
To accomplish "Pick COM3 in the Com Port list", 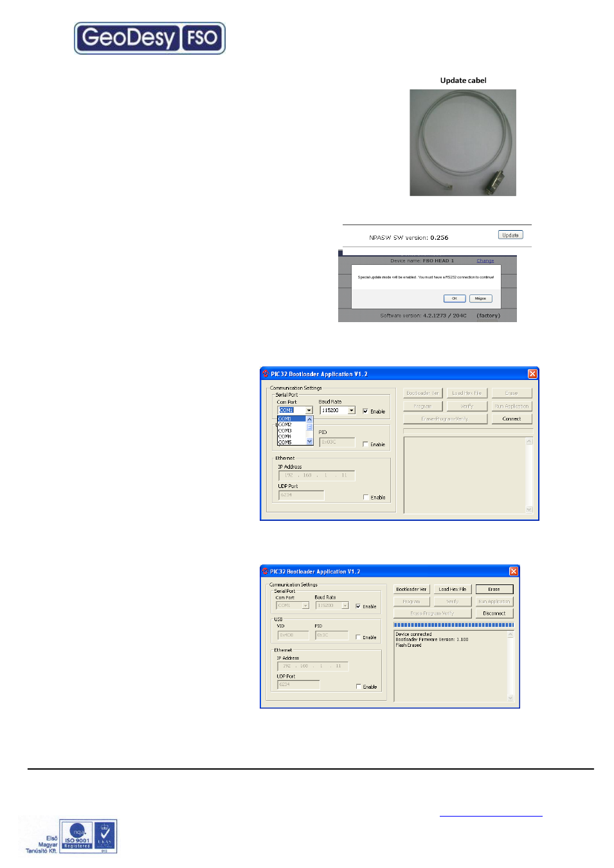I will (291, 431).
